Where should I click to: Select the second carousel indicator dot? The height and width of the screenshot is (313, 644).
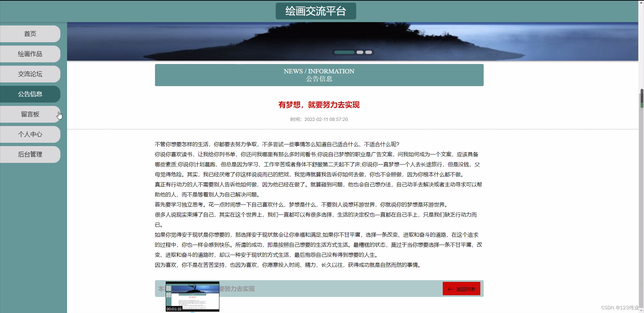360,52
